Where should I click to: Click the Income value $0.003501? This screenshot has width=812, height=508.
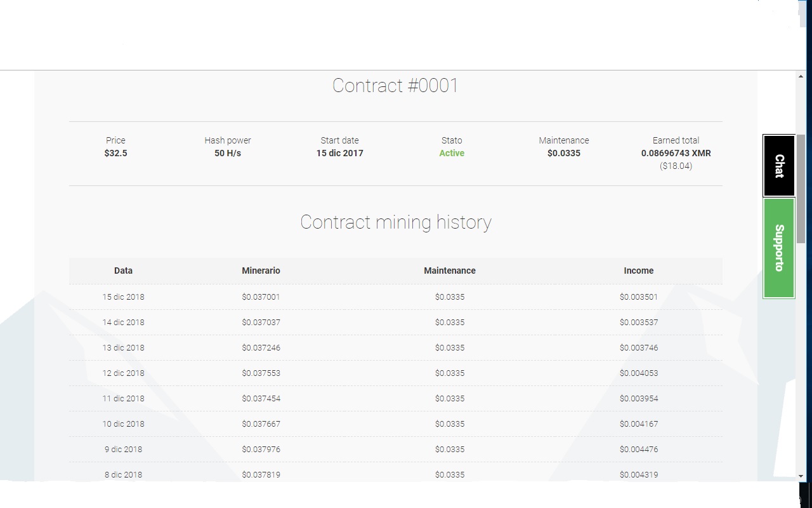[x=639, y=297]
